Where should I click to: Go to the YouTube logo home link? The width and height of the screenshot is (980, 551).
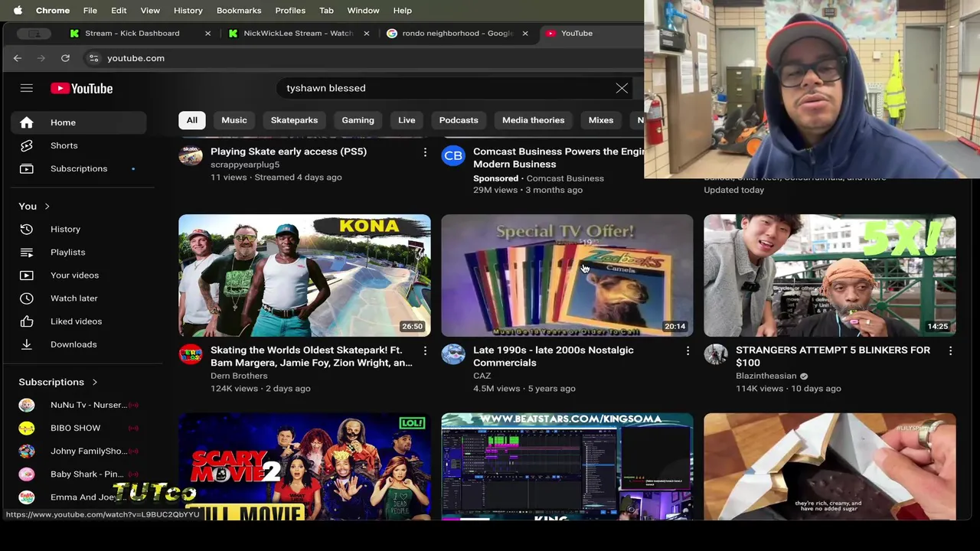pyautogui.click(x=82, y=88)
